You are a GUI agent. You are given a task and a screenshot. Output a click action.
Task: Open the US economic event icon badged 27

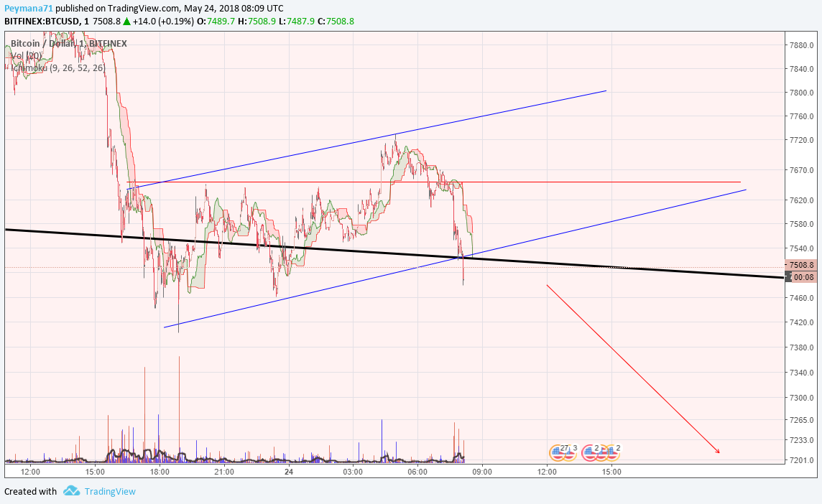tap(558, 452)
